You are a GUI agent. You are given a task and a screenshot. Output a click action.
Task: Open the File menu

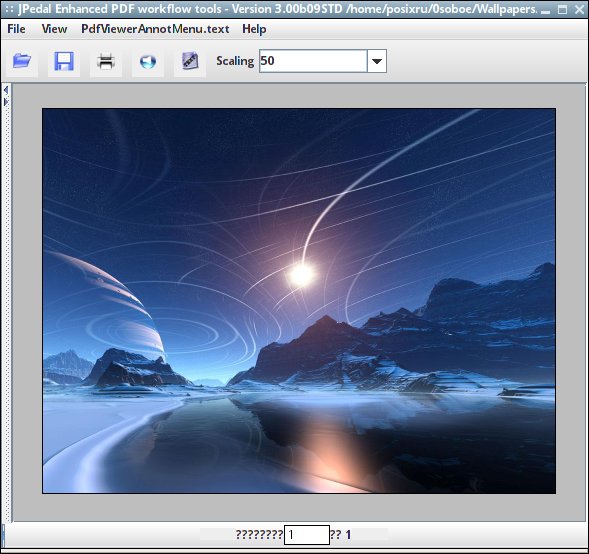click(x=17, y=29)
